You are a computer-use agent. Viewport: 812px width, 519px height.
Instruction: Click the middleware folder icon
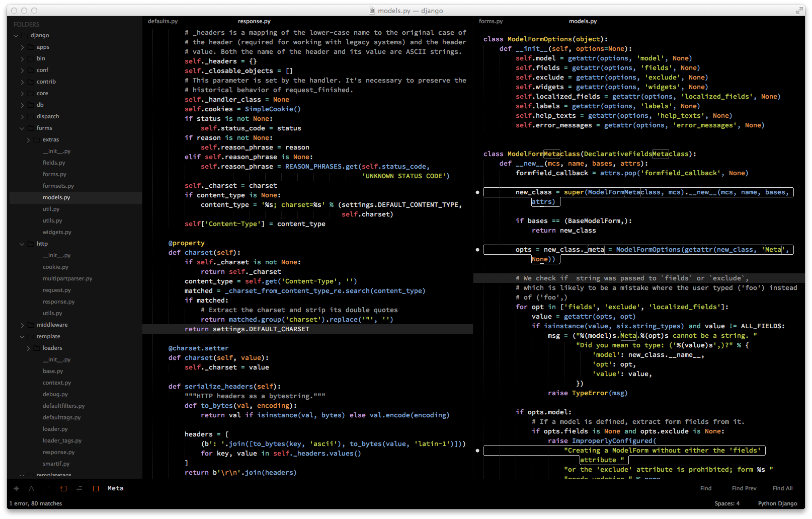[31, 325]
